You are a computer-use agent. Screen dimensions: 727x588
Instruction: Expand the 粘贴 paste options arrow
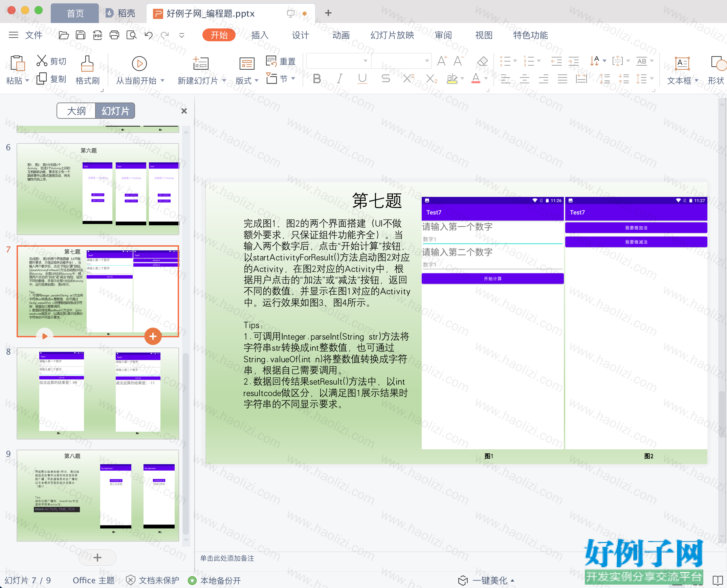click(x=27, y=81)
